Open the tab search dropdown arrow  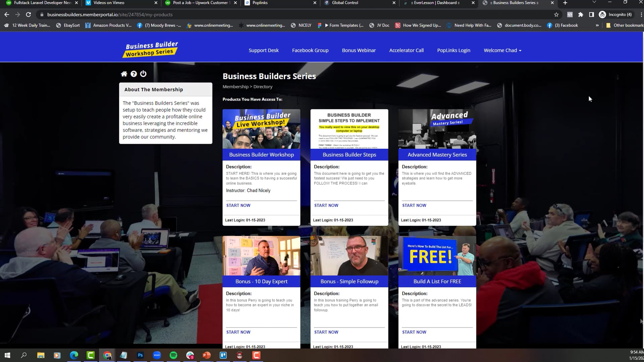pyautogui.click(x=594, y=3)
